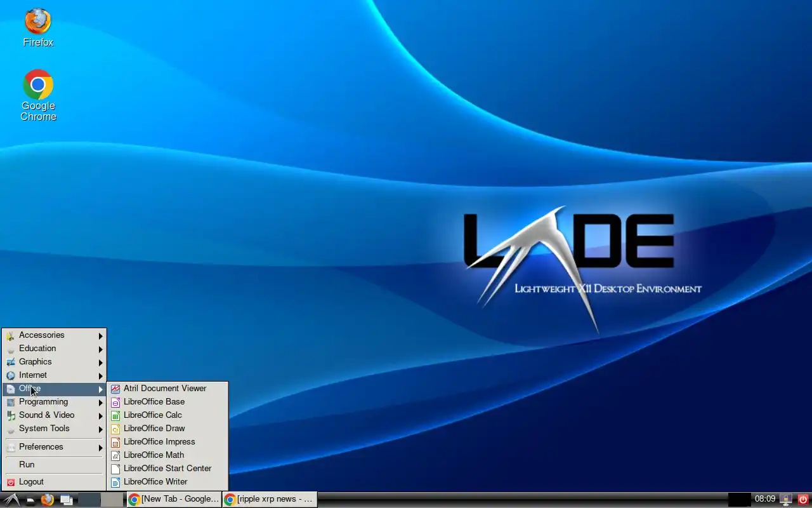Switch to the ripple xrp news Chrome window
The image size is (812, 508).
coord(270,500)
